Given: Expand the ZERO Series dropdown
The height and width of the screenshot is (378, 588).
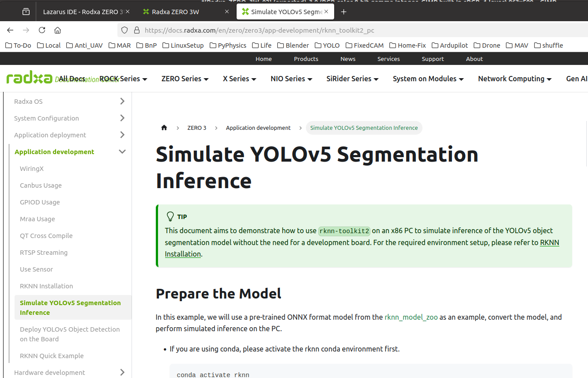Looking at the screenshot, I should (185, 79).
